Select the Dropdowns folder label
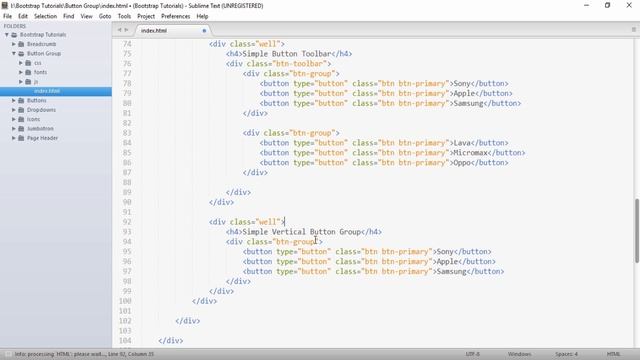The width and height of the screenshot is (640, 360). coord(41,110)
